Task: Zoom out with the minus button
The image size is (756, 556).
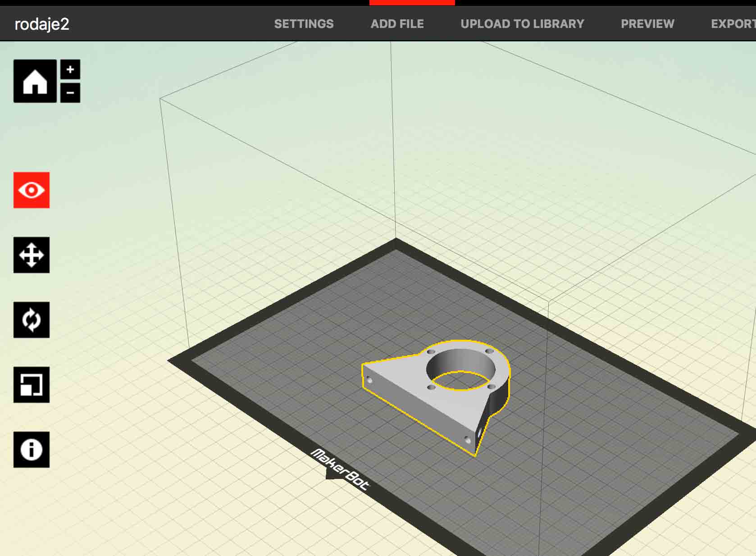Action: [x=70, y=93]
